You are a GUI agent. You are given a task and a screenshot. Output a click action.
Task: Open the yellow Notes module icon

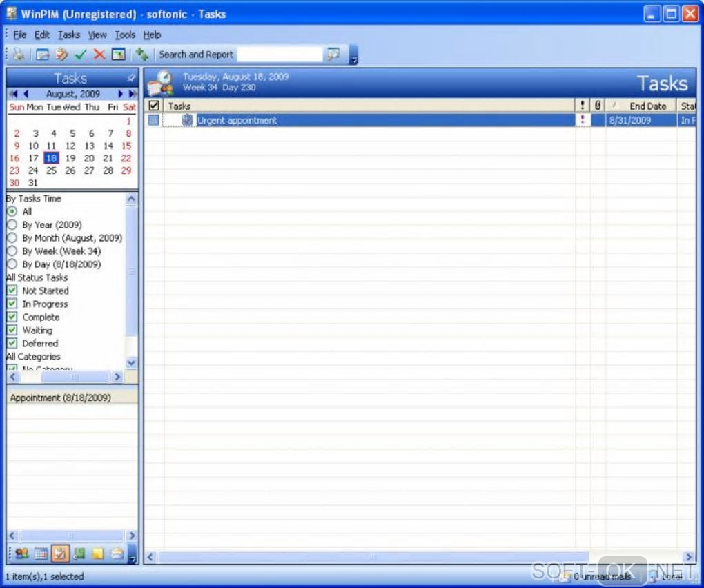[x=98, y=553]
